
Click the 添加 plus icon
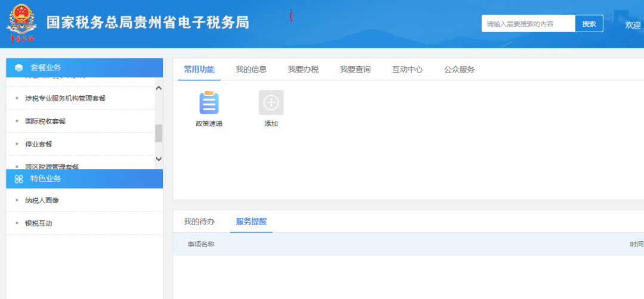[271, 102]
